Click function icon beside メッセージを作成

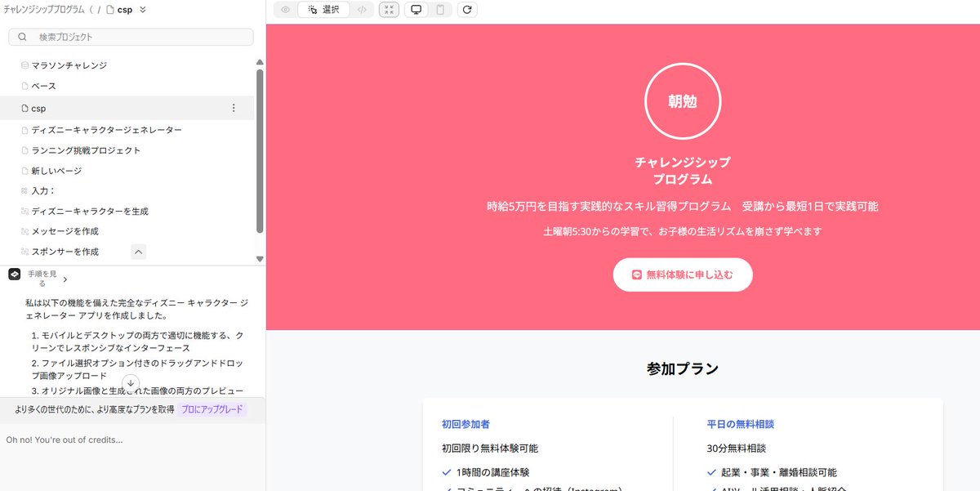[24, 231]
